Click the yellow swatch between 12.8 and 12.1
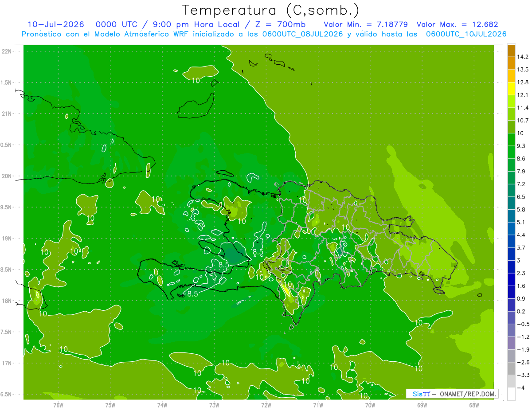Viewport: 532px width, 411px height. pyautogui.click(x=511, y=89)
